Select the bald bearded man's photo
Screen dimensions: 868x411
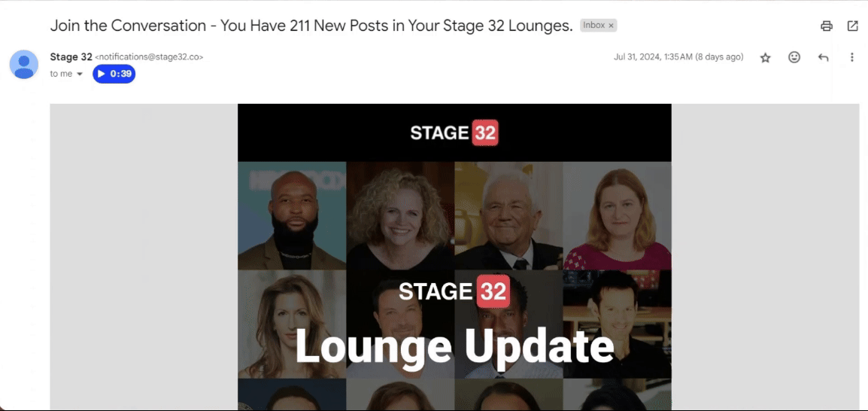tap(292, 215)
